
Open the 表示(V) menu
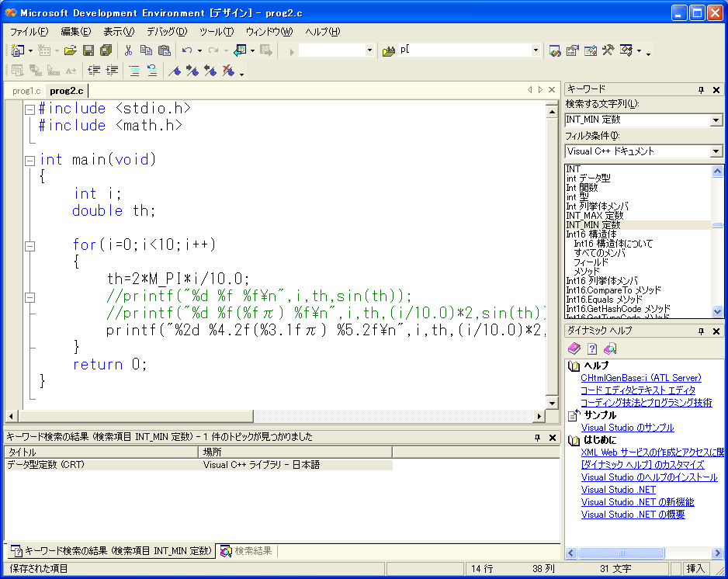point(119,32)
